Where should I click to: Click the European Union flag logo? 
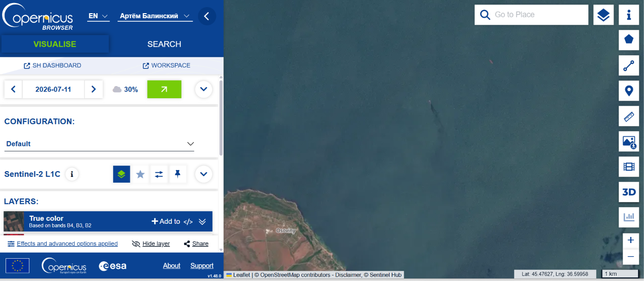[17, 266]
